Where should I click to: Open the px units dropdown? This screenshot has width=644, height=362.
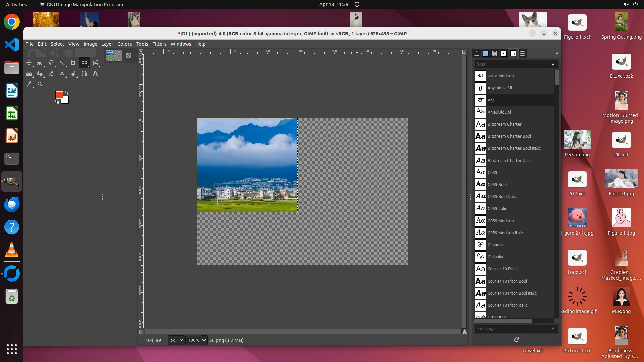point(176,340)
